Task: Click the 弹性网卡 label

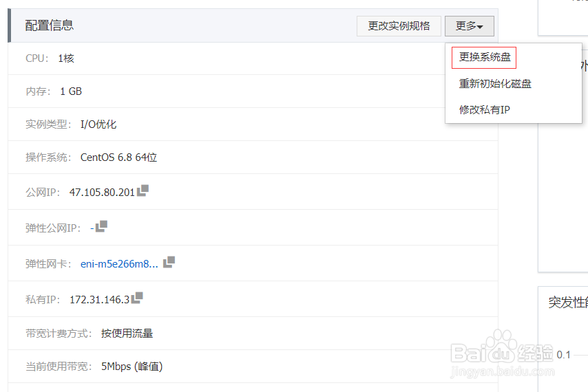Action: (48, 264)
